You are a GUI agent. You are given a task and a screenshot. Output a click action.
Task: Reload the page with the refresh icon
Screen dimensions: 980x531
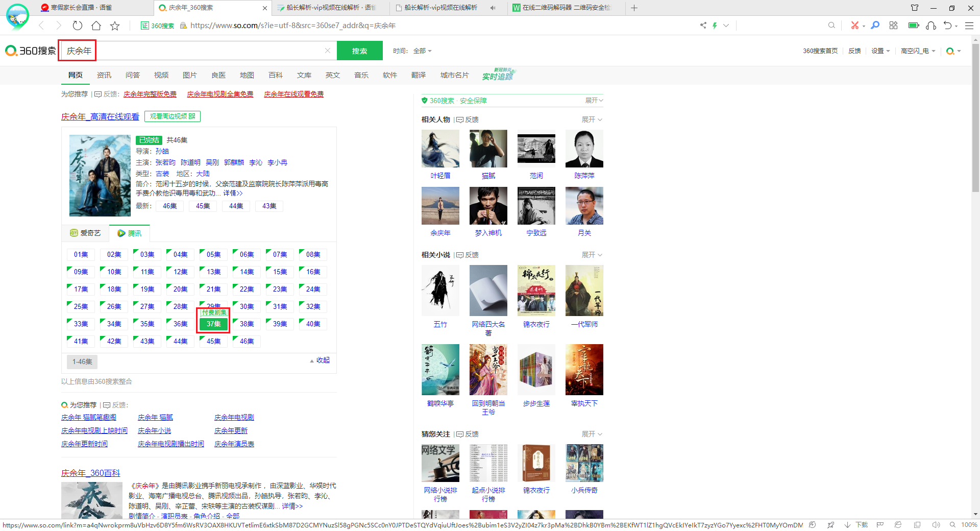(78, 26)
